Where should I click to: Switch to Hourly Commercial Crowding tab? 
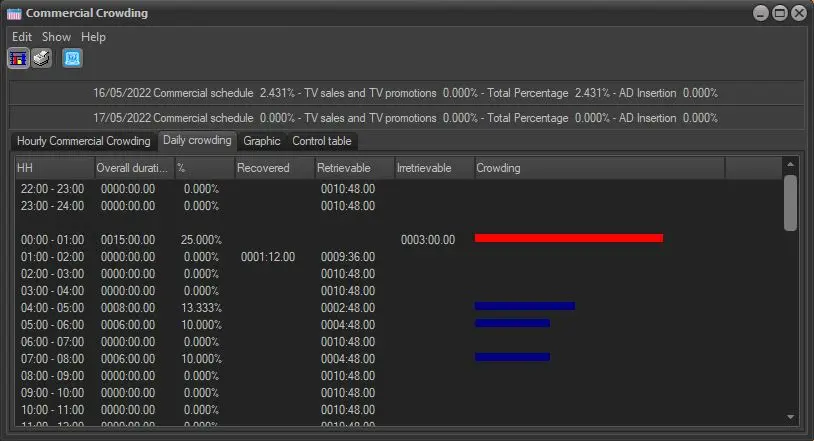(x=83, y=141)
